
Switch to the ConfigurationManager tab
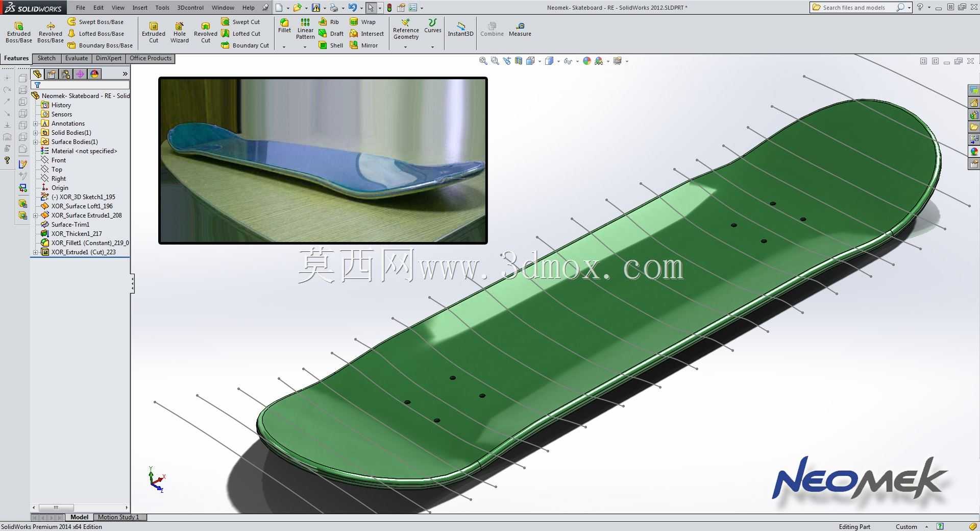click(66, 74)
